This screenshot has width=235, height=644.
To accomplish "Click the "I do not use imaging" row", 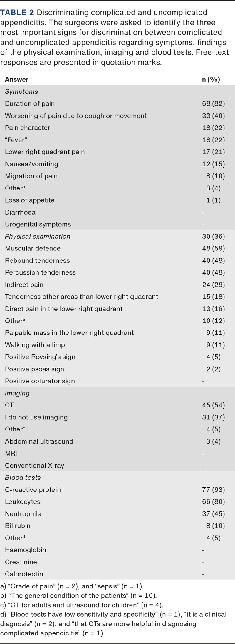I will pyautogui.click(x=36, y=417).
